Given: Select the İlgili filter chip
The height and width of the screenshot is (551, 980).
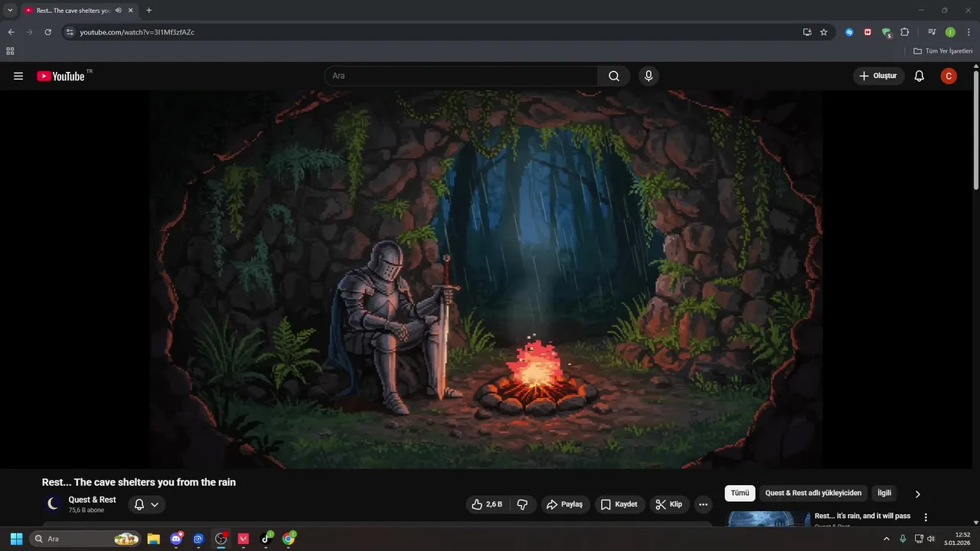Looking at the screenshot, I should (884, 493).
